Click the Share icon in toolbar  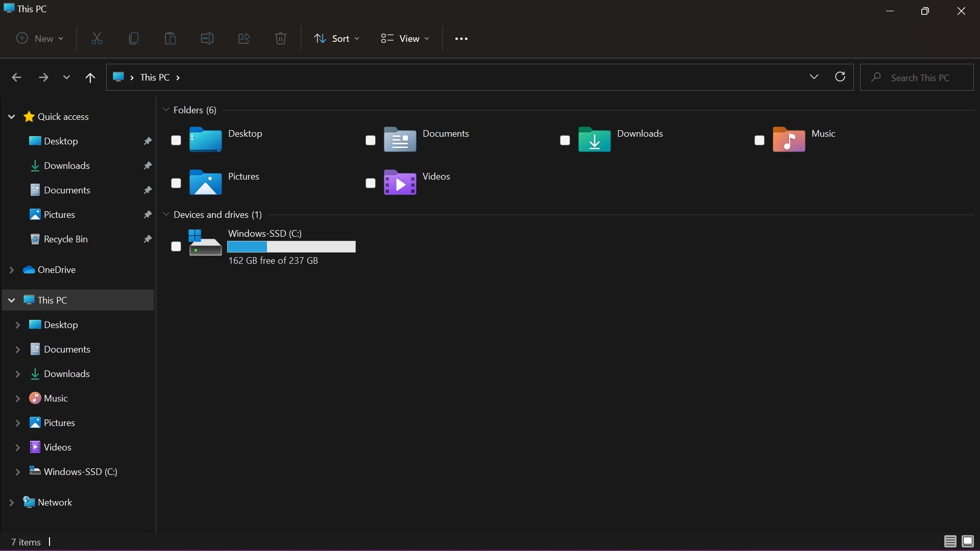[x=244, y=38]
